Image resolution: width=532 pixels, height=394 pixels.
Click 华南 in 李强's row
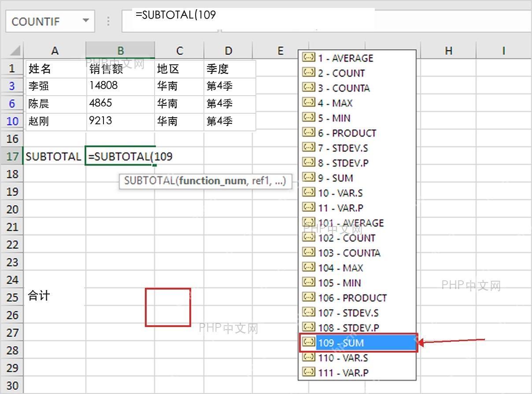pos(179,87)
